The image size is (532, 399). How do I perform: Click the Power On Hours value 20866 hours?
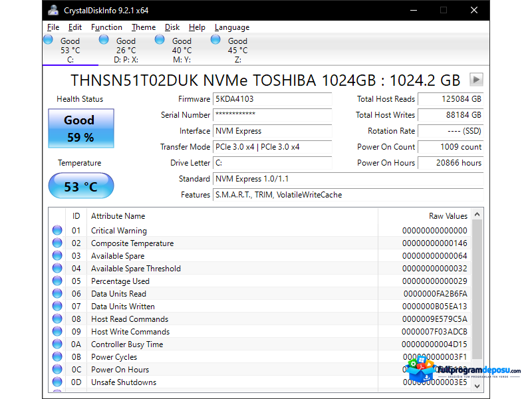pos(451,163)
